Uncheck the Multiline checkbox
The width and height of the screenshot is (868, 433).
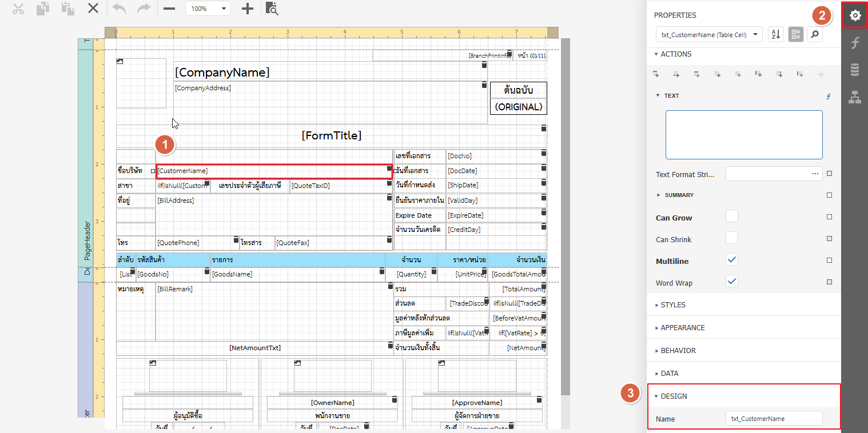[x=731, y=260]
